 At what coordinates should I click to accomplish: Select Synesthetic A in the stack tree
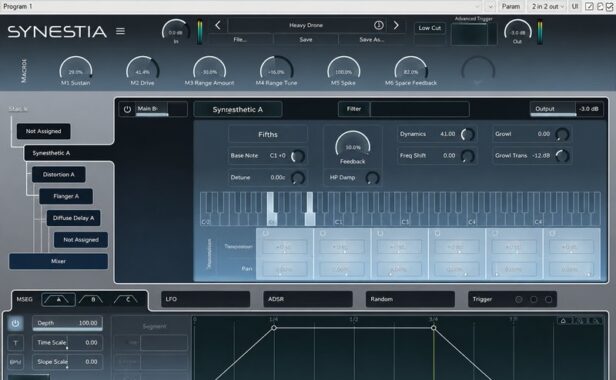point(51,153)
